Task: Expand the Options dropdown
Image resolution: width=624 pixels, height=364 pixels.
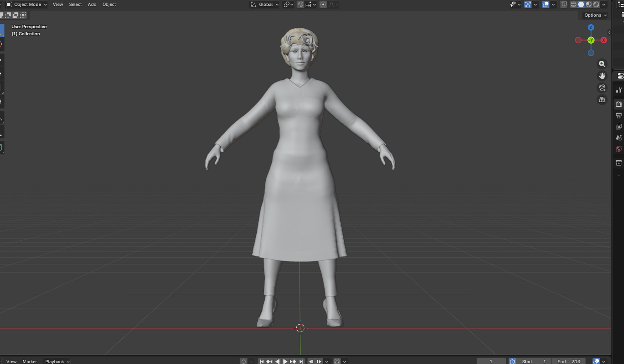Action: (595, 15)
